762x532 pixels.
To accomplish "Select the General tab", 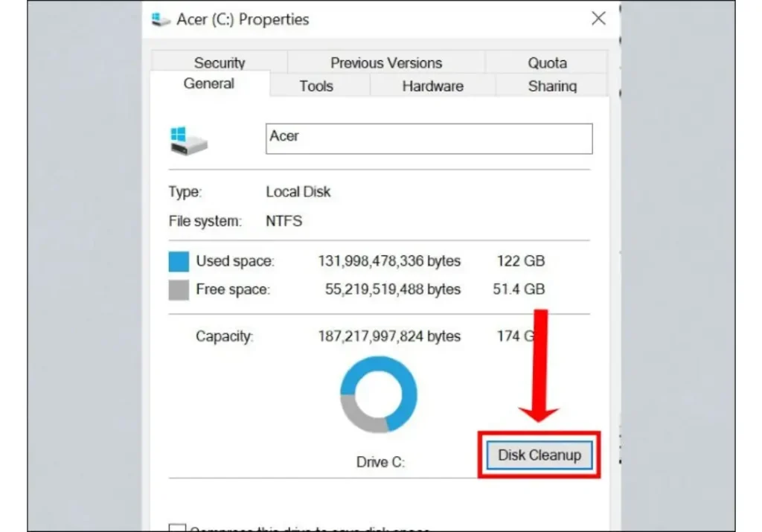I will pyautogui.click(x=209, y=83).
